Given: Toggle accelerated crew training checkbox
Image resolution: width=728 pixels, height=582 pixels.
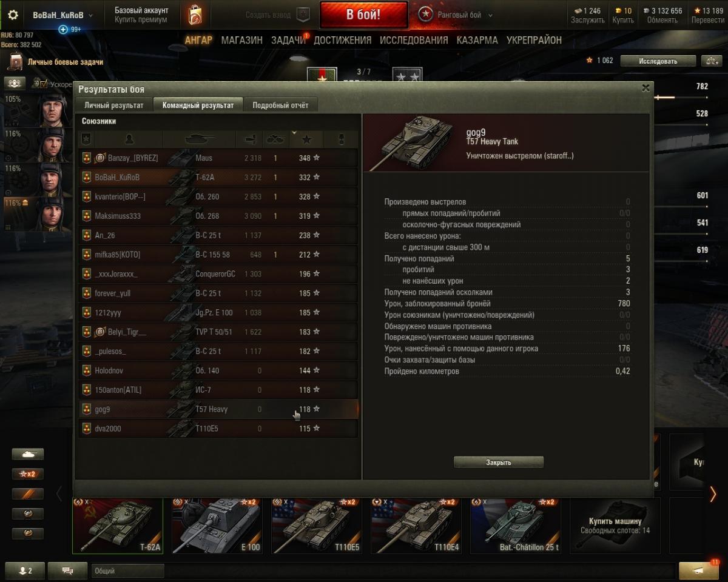Looking at the screenshot, I should coord(36,84).
